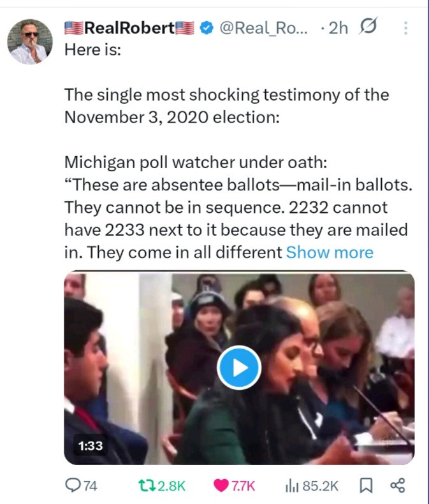Click the 85.2K views count

(321, 486)
